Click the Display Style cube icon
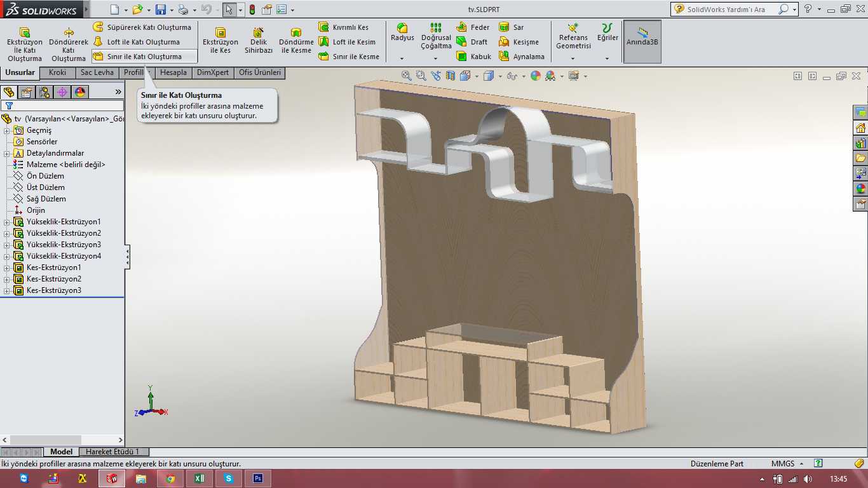This screenshot has height=488, width=868. [x=488, y=76]
